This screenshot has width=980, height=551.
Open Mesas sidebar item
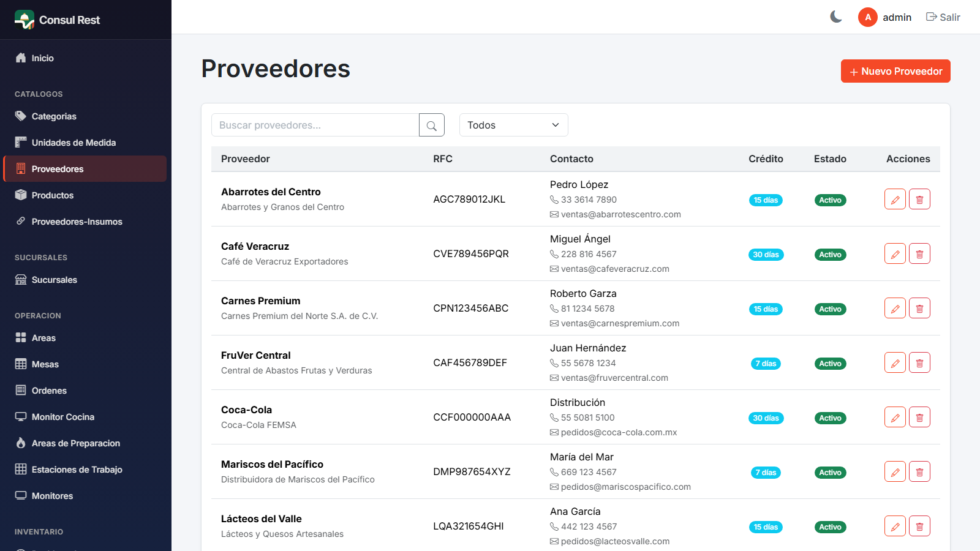86,364
